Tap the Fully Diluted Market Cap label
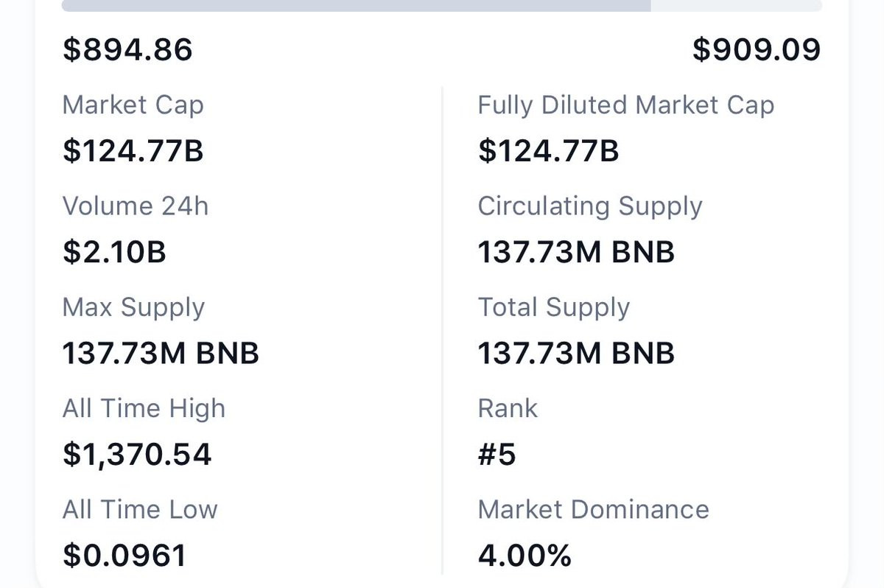Image resolution: width=884 pixels, height=588 pixels. point(625,105)
